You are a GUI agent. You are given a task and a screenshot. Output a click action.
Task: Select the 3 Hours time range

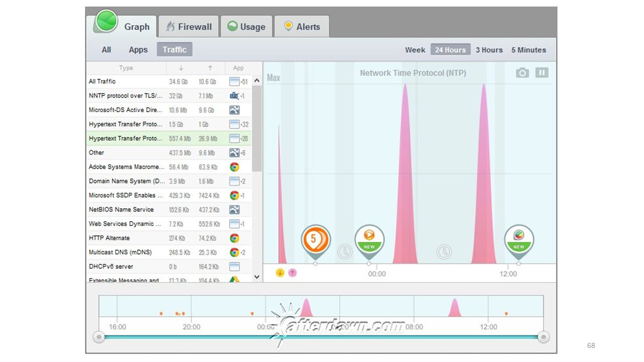(489, 50)
